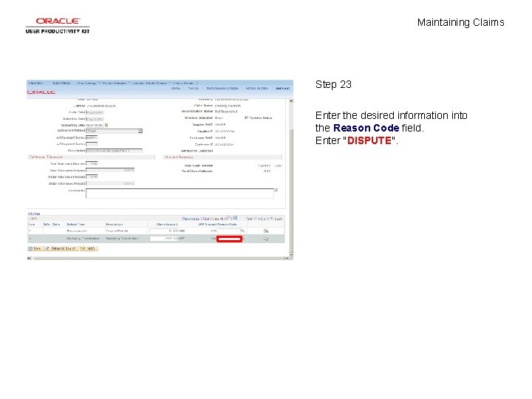Click the grid download icon by View All
This screenshot has width=532, height=399.
pyautogui.click(x=235, y=218)
